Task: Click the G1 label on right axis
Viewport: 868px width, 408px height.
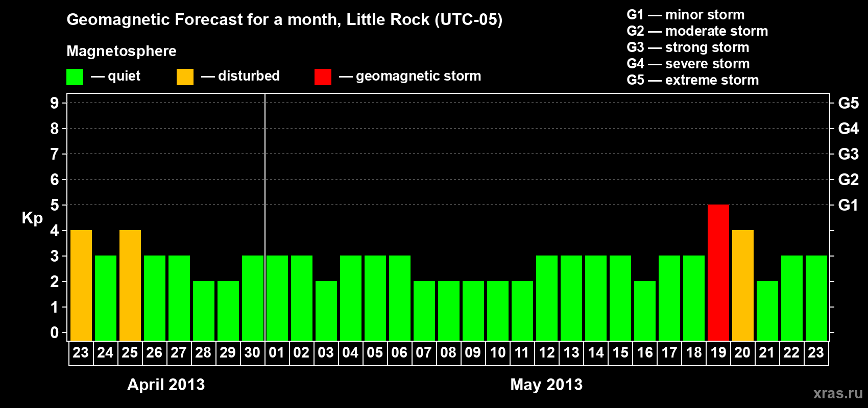Action: [849, 205]
